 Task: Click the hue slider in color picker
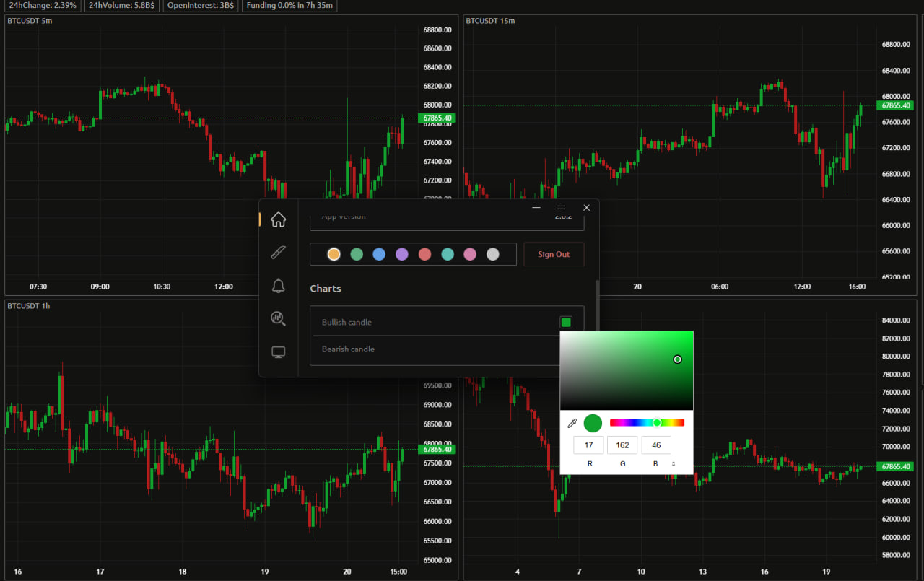coord(647,423)
